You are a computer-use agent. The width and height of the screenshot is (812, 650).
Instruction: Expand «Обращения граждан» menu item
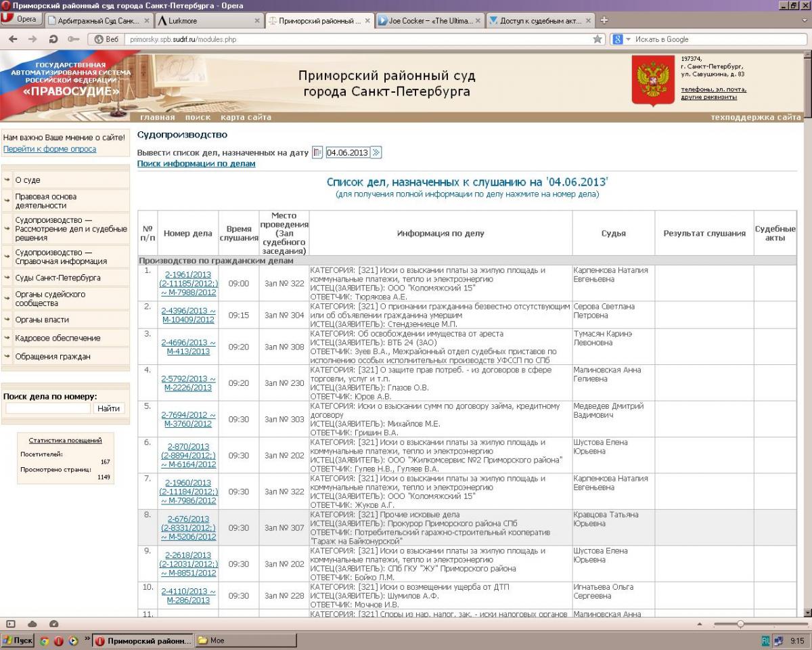[x=53, y=356]
